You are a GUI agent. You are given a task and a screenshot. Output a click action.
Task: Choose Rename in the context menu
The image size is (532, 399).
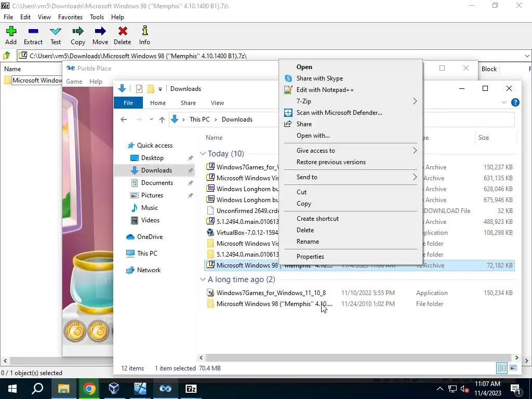351,242
